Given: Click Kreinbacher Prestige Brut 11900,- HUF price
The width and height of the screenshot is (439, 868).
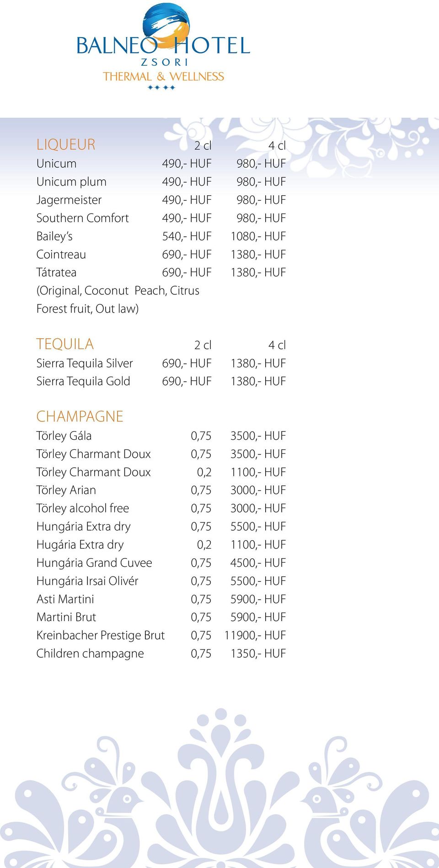Looking at the screenshot, I should (x=255, y=635).
